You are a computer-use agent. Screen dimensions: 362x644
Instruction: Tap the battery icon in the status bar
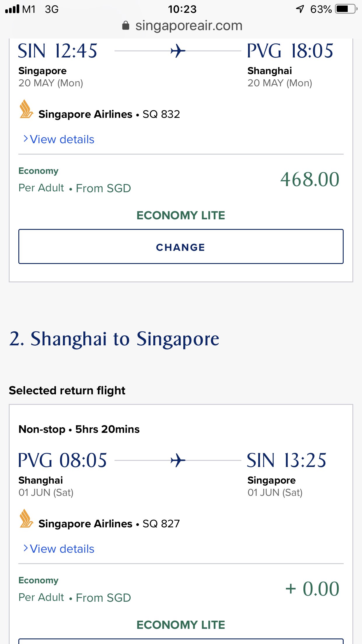(x=346, y=9)
